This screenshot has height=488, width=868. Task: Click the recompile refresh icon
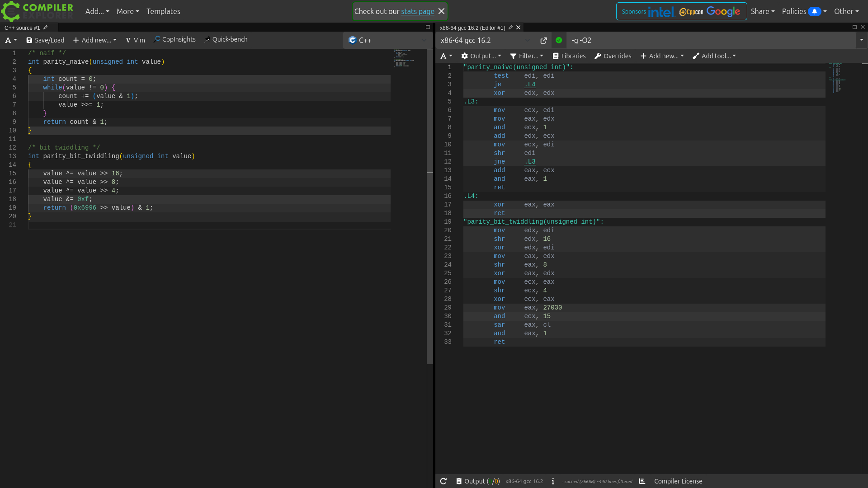[x=443, y=481]
